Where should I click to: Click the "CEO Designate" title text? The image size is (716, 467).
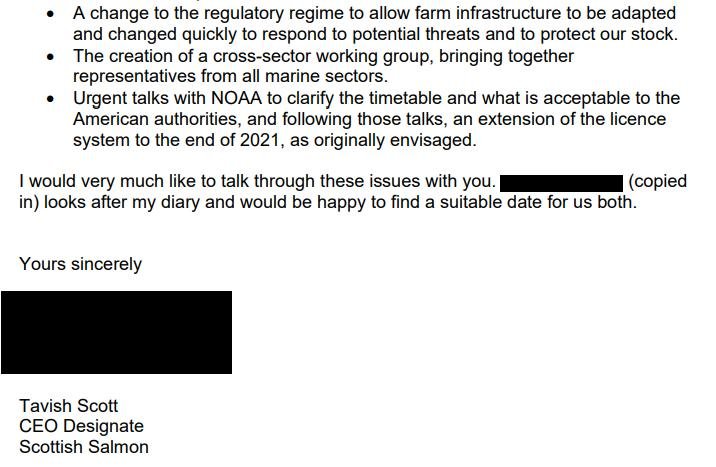coord(81,426)
